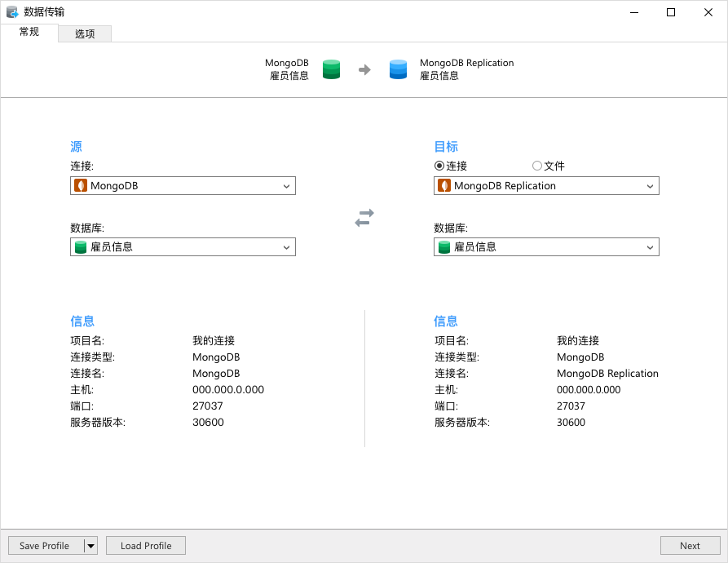The width and height of the screenshot is (728, 563).
Task: Click the Next button
Action: coord(690,546)
